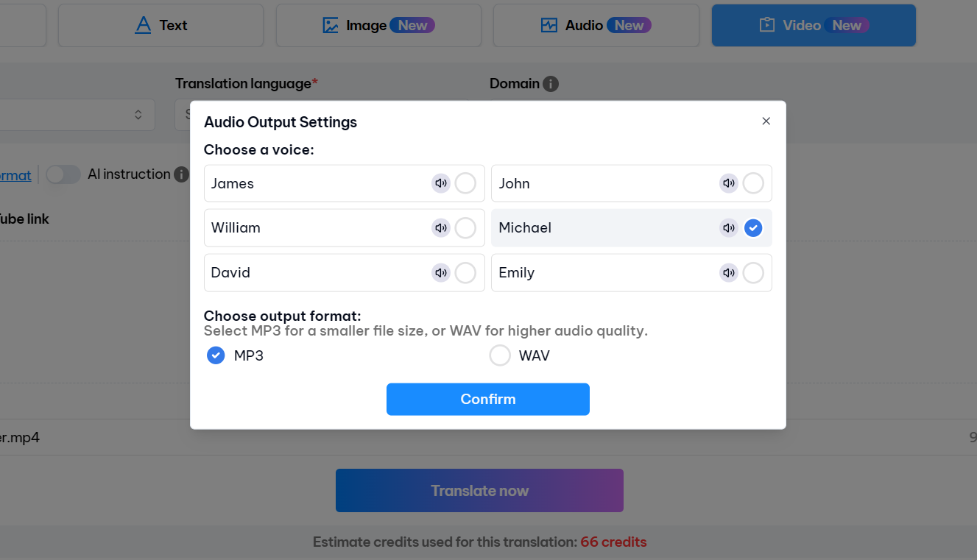Click the Translate now button
This screenshot has width=977, height=560.
(x=479, y=491)
